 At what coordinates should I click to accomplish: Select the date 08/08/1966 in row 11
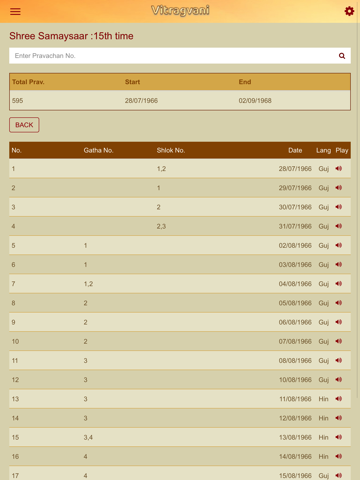[x=295, y=360]
